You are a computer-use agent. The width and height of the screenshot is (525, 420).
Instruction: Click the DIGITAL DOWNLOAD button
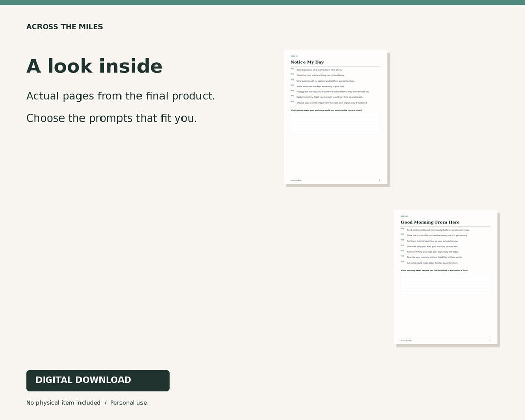98,381
